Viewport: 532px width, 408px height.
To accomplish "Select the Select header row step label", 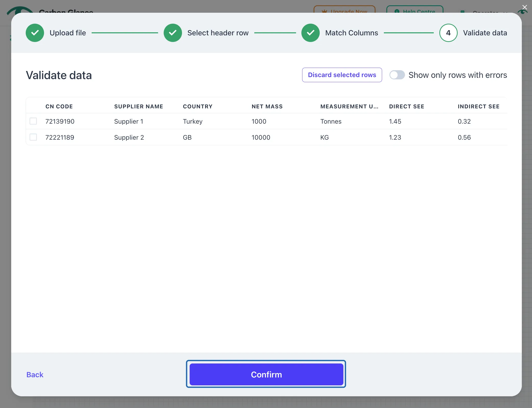I will 218,33.
